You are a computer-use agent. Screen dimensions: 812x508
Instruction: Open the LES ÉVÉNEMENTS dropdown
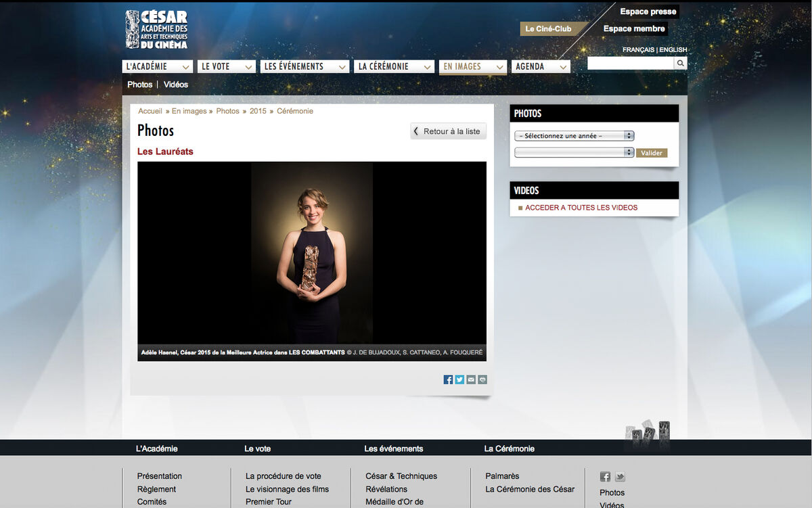point(304,66)
